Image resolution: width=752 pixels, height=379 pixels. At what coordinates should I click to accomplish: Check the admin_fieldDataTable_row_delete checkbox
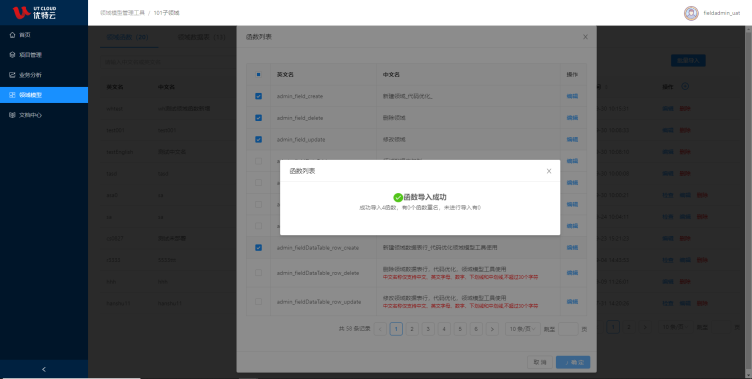258,272
